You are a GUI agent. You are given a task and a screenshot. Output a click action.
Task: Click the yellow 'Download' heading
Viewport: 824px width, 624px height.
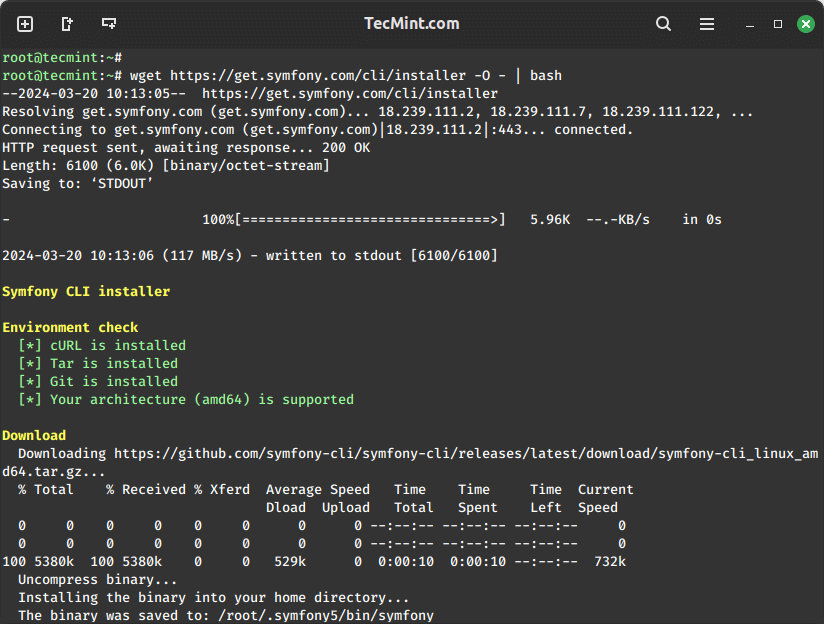coord(34,435)
